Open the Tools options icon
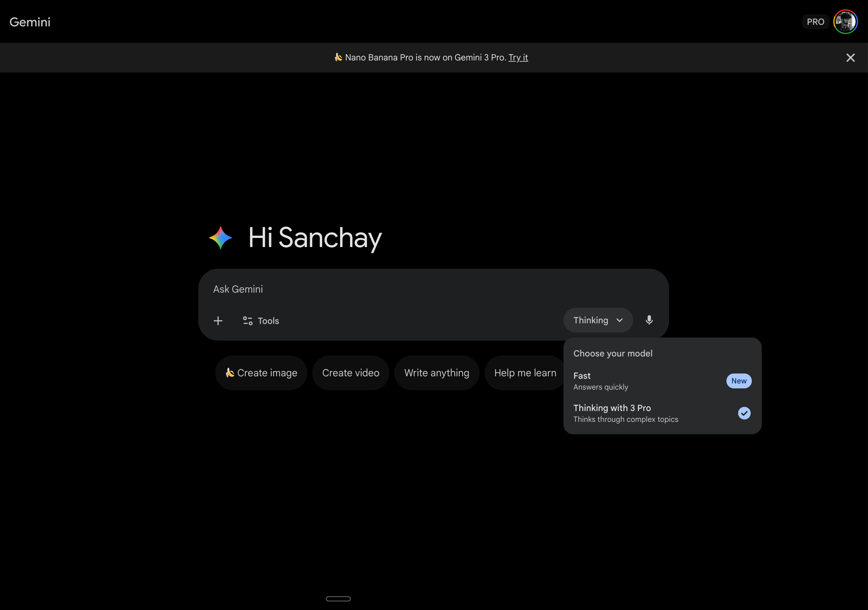 point(248,321)
